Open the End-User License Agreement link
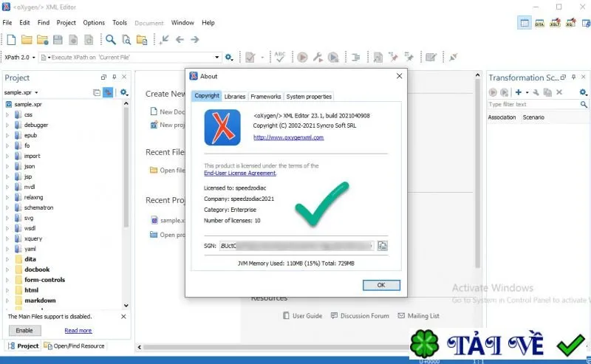Image resolution: width=591 pixels, height=364 pixels. click(239, 174)
